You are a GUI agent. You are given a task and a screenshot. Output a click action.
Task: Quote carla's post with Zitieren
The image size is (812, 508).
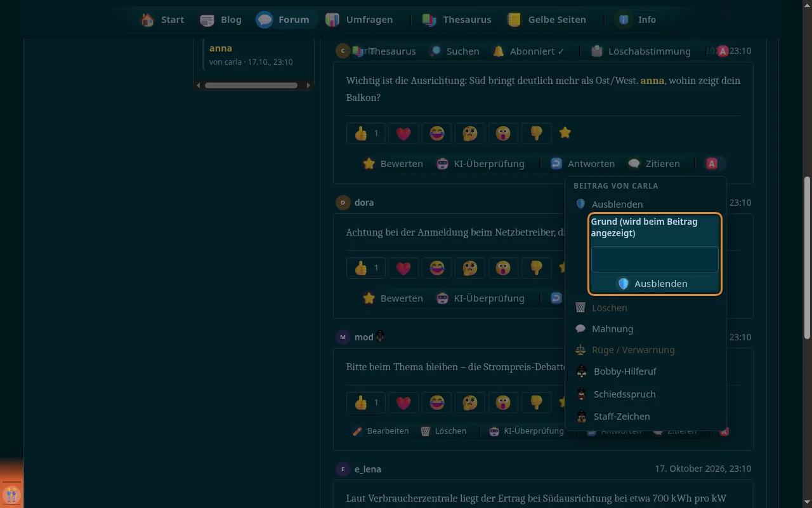tap(653, 164)
